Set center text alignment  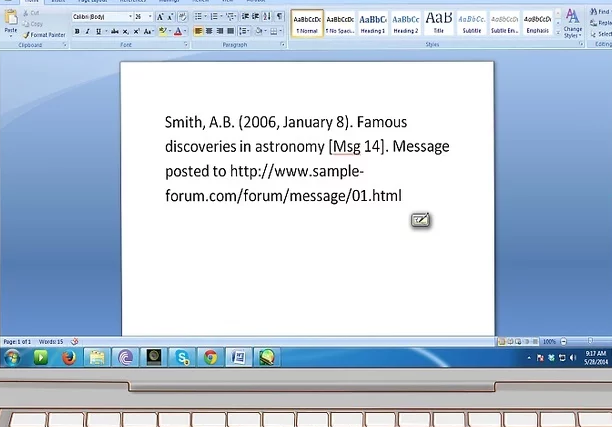[209, 31]
